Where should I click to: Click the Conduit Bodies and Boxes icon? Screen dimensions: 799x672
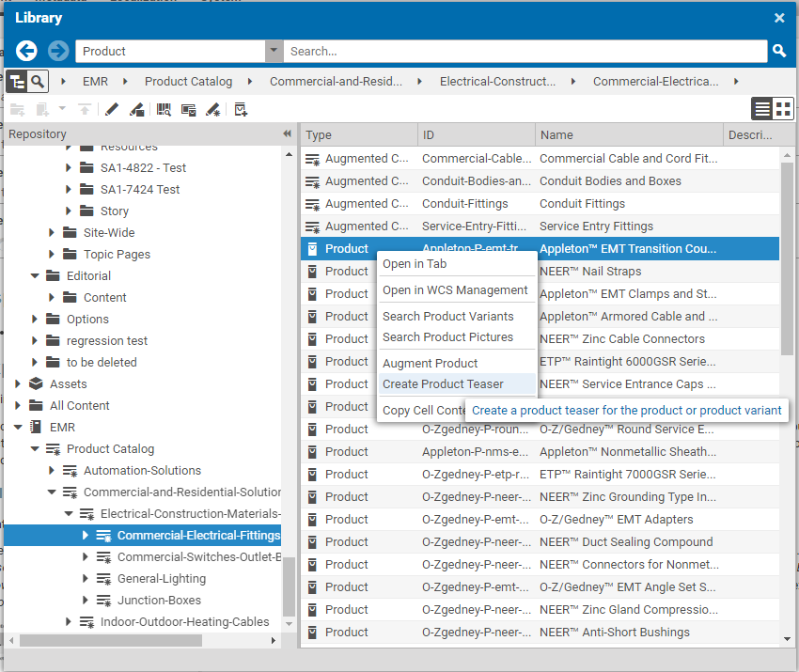pos(312,181)
